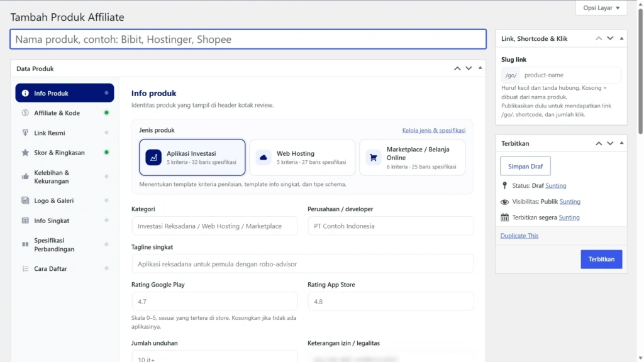Open Logo & Galeri tab

point(65,200)
